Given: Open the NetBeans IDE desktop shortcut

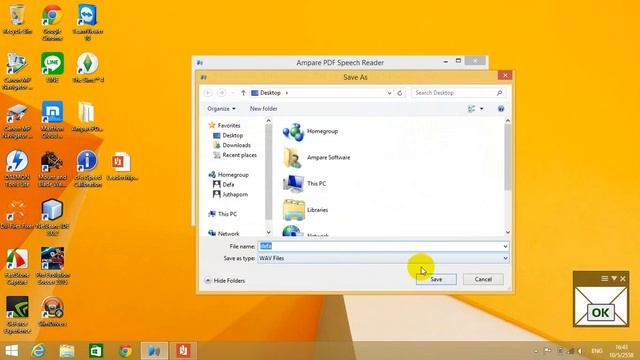Looking at the screenshot, I should pos(52,217).
